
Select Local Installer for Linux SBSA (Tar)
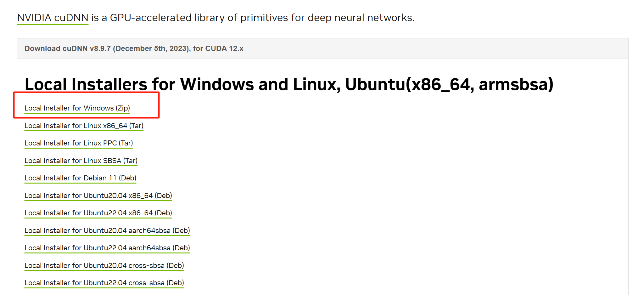[x=81, y=161]
